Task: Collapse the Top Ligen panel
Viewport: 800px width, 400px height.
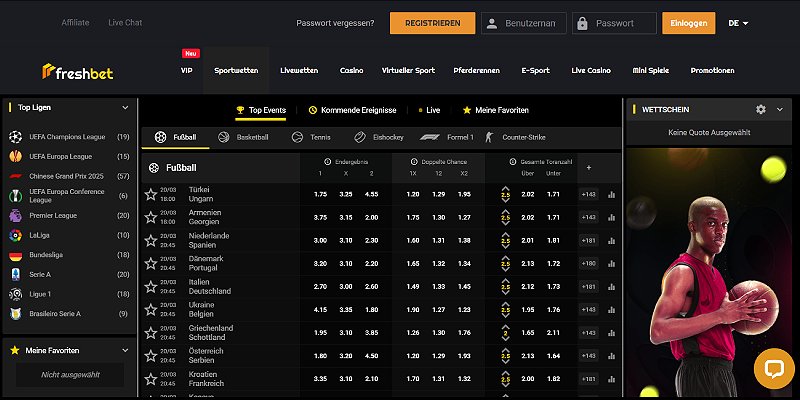Action: click(x=125, y=106)
